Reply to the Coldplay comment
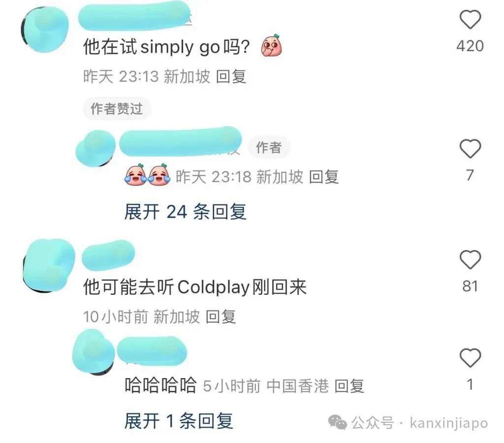504x443 pixels. tap(221, 316)
